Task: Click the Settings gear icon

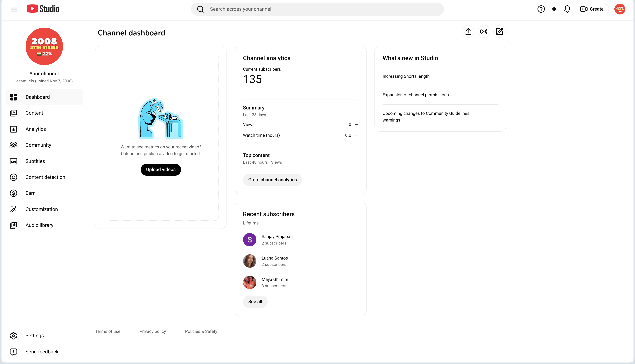Action: click(14, 335)
